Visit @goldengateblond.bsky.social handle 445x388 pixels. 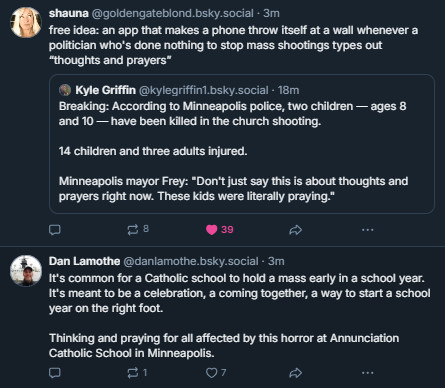click(172, 13)
